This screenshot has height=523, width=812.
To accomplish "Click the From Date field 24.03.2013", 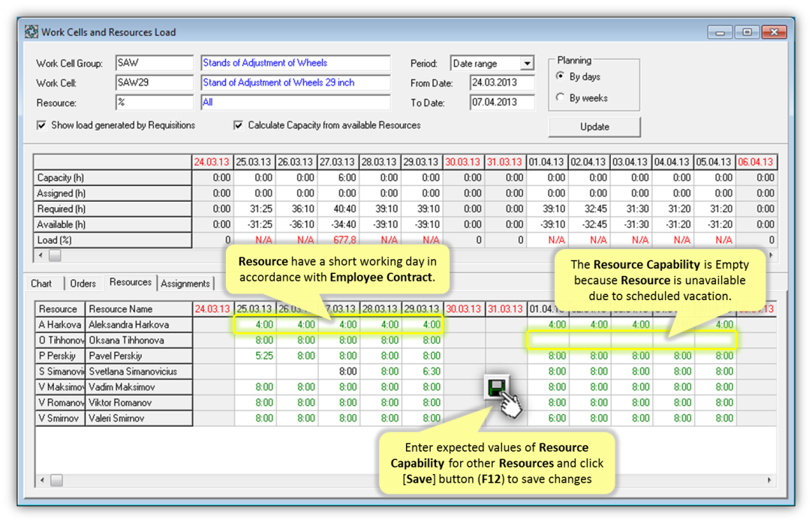I will pos(502,83).
